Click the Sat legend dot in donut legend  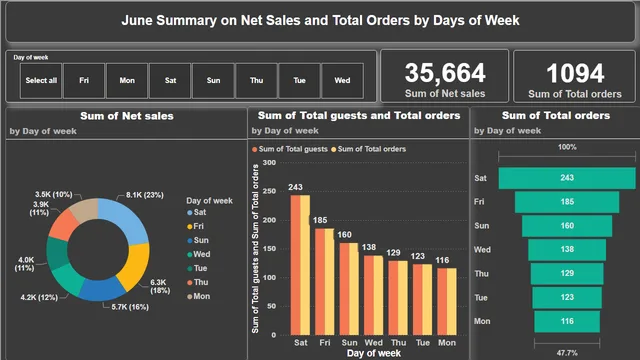[x=189, y=213]
